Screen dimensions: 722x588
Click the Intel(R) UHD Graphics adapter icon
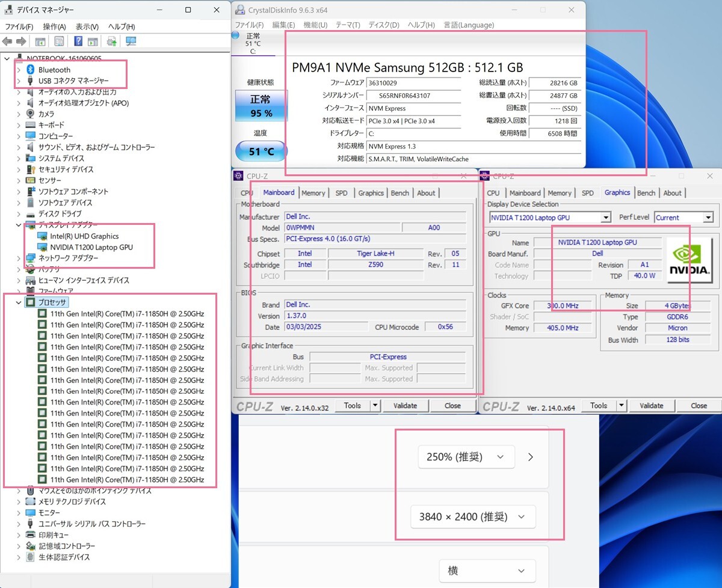[x=42, y=236]
